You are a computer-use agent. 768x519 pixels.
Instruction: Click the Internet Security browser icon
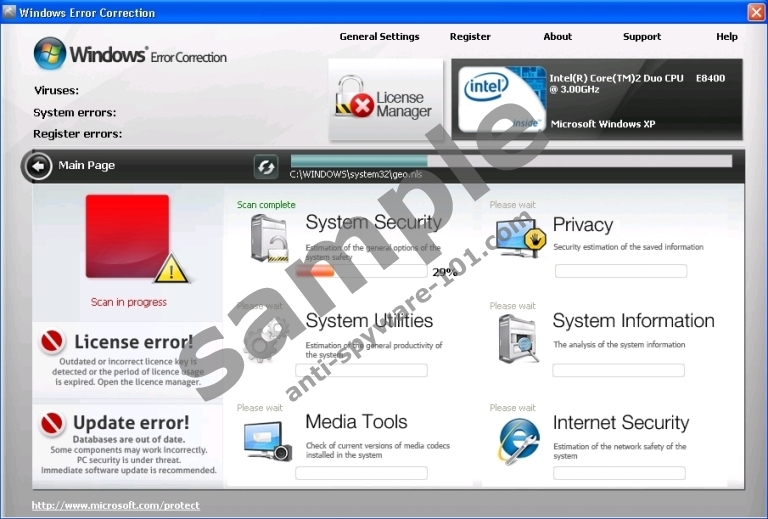coord(518,440)
